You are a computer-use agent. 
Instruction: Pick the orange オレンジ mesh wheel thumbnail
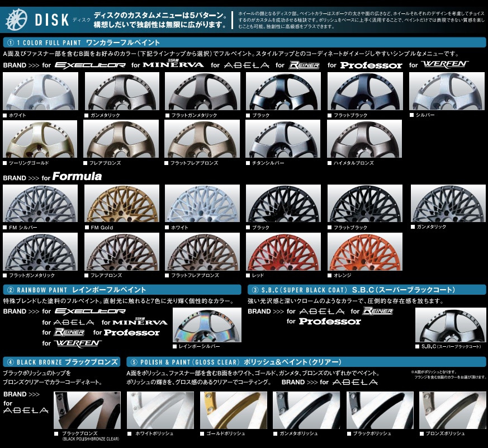[365, 252]
